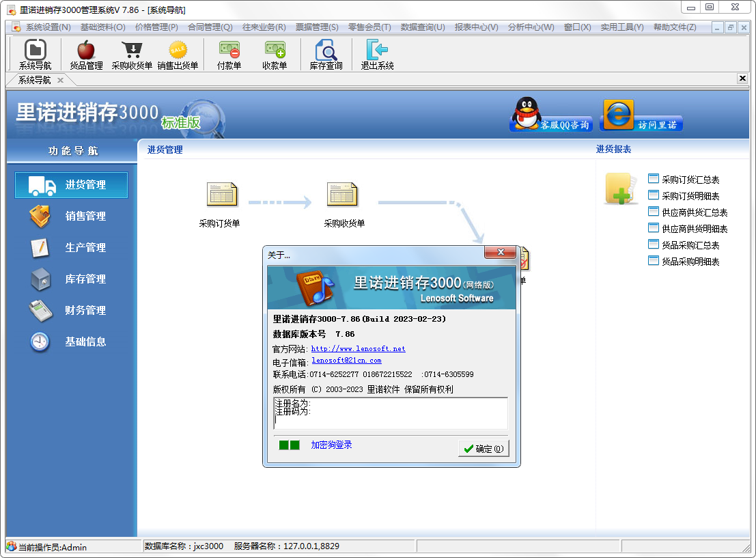Click the 退出系统 exit toolbar icon
The height and width of the screenshot is (558, 756).
[377, 55]
